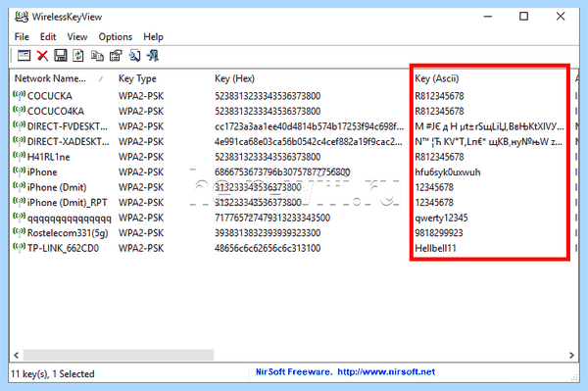Click the 9818299923 Ascii key cell

[x=439, y=232]
